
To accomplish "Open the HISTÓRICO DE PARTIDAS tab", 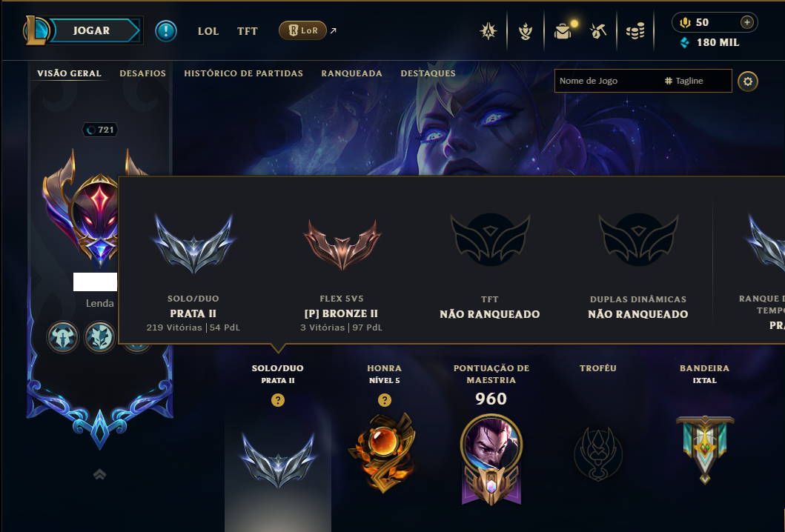I will (x=243, y=73).
